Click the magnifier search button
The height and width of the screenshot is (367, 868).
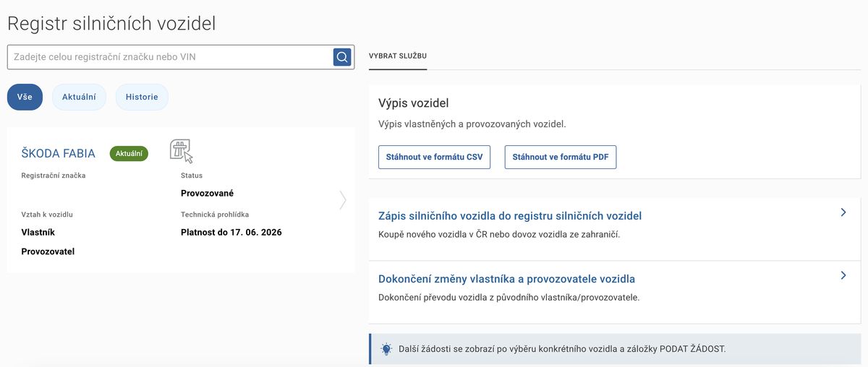tap(342, 57)
